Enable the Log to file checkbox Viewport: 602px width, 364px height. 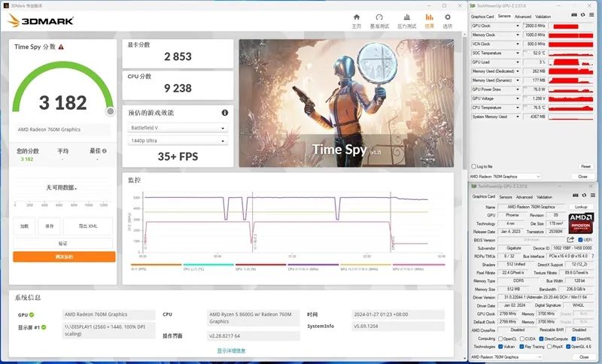click(x=473, y=166)
